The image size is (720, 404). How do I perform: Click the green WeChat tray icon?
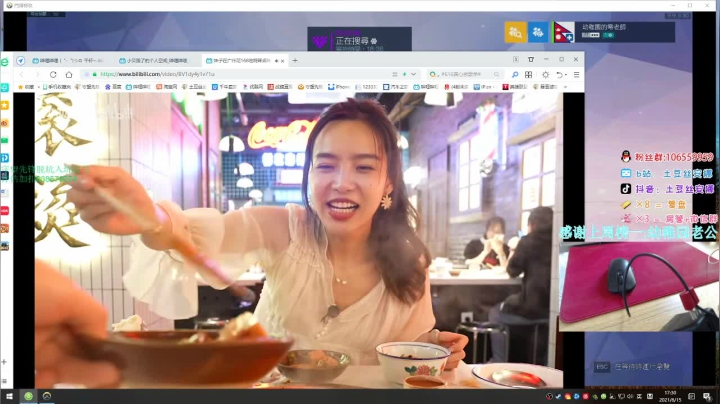[603, 396]
